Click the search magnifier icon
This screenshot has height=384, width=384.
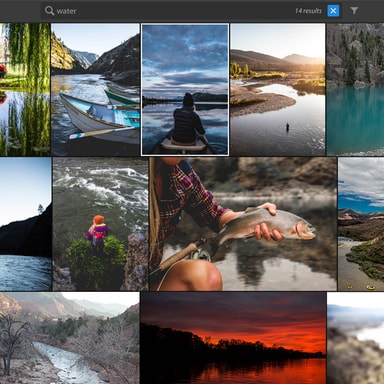49,11
